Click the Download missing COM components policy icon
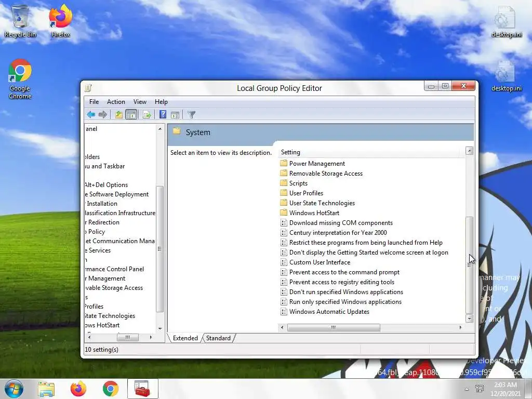This screenshot has height=399, width=532. (x=284, y=222)
